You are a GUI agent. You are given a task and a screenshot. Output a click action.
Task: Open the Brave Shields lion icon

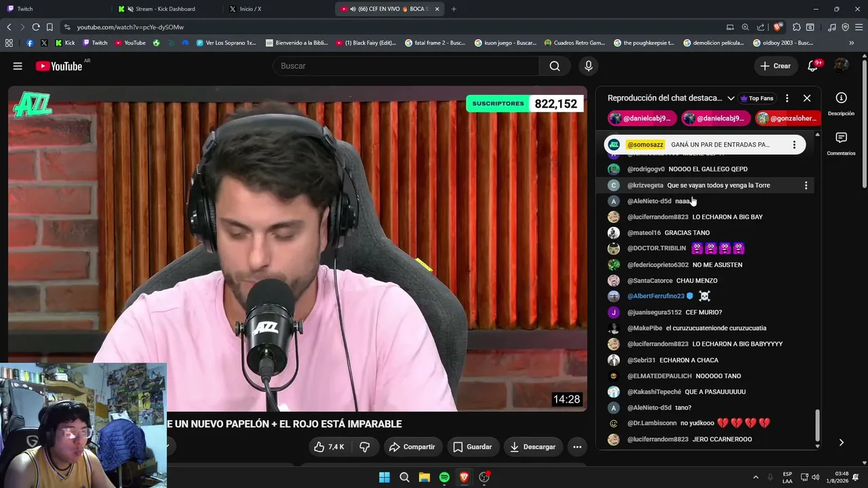(x=778, y=27)
